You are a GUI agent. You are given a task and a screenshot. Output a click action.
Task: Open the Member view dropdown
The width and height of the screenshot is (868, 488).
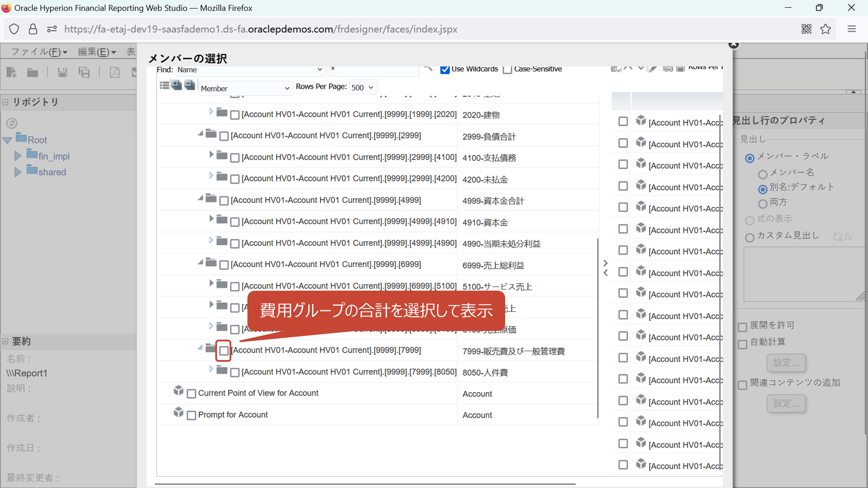245,88
